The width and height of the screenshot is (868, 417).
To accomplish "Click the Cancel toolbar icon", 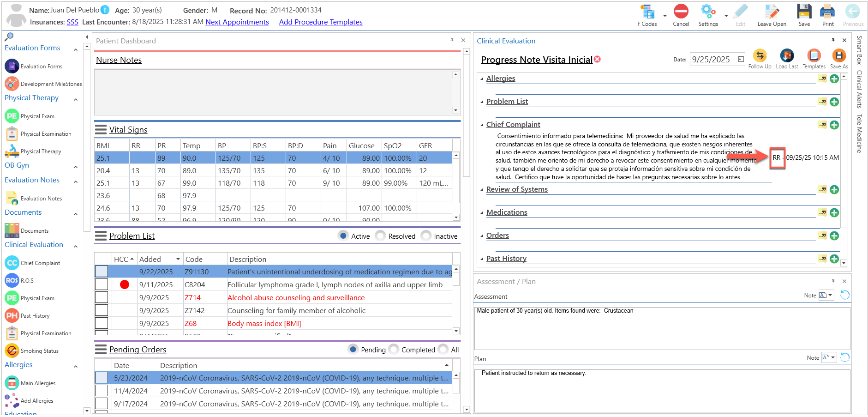I will (681, 11).
